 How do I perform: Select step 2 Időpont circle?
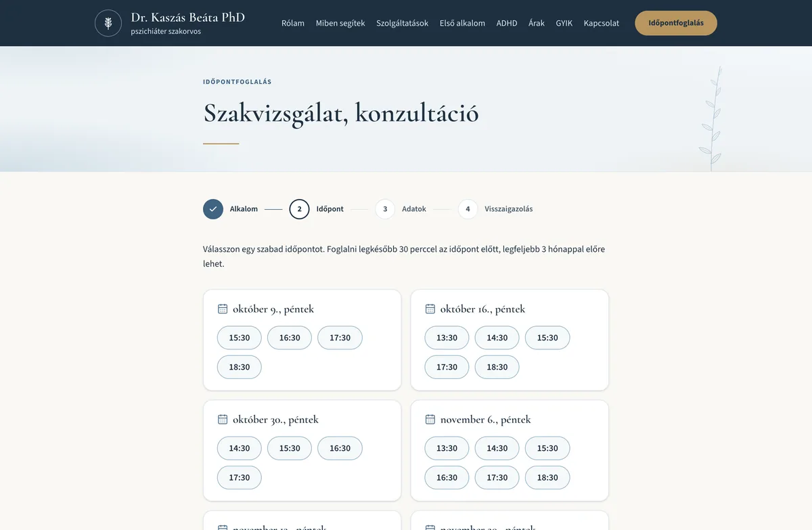[299, 209]
